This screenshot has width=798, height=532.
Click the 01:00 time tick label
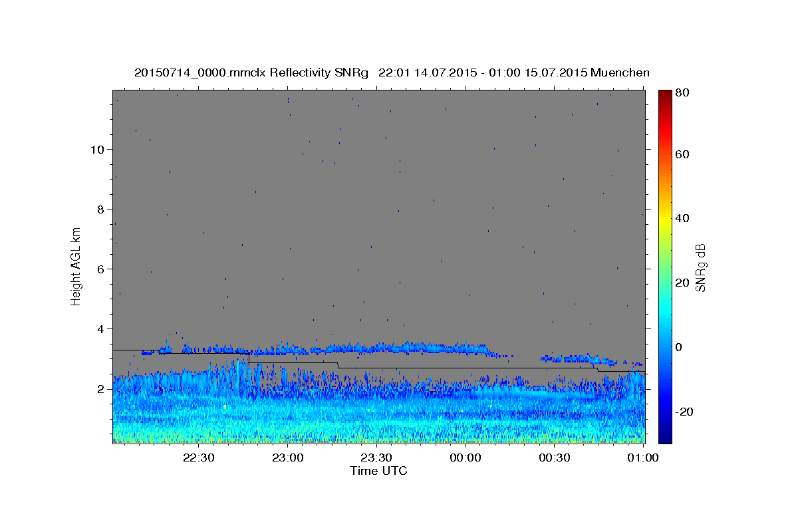pyautogui.click(x=643, y=458)
